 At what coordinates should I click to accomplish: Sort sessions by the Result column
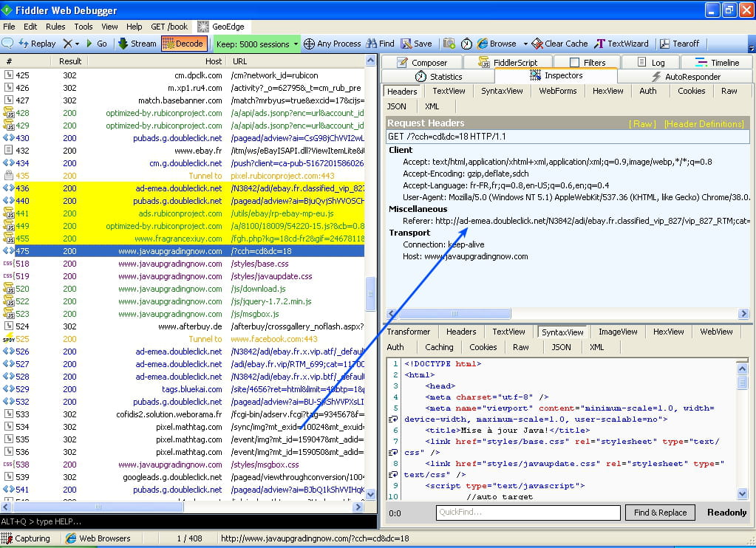tap(70, 61)
